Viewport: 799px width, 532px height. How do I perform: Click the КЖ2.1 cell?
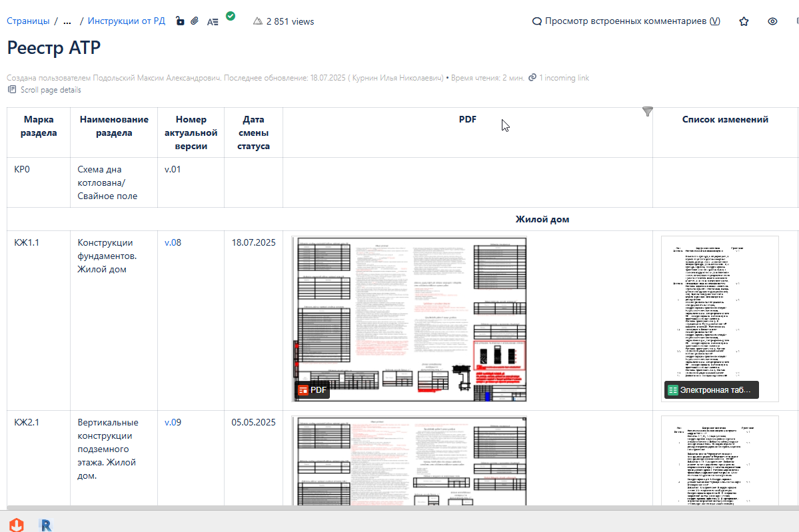[39, 457]
